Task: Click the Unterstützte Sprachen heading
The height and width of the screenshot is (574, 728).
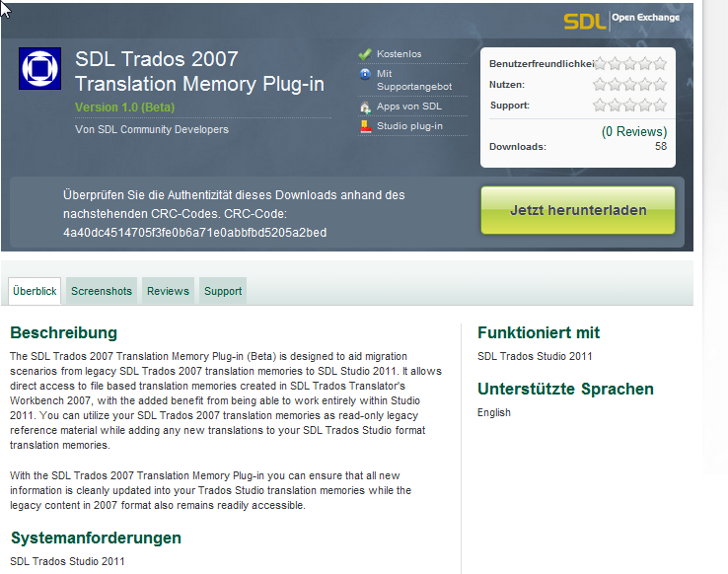Action: click(565, 389)
